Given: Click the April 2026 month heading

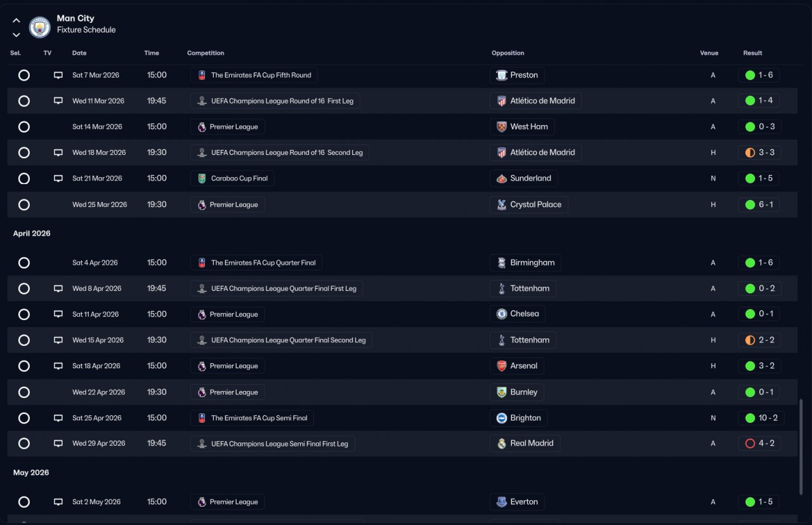Looking at the screenshot, I should tap(32, 234).
